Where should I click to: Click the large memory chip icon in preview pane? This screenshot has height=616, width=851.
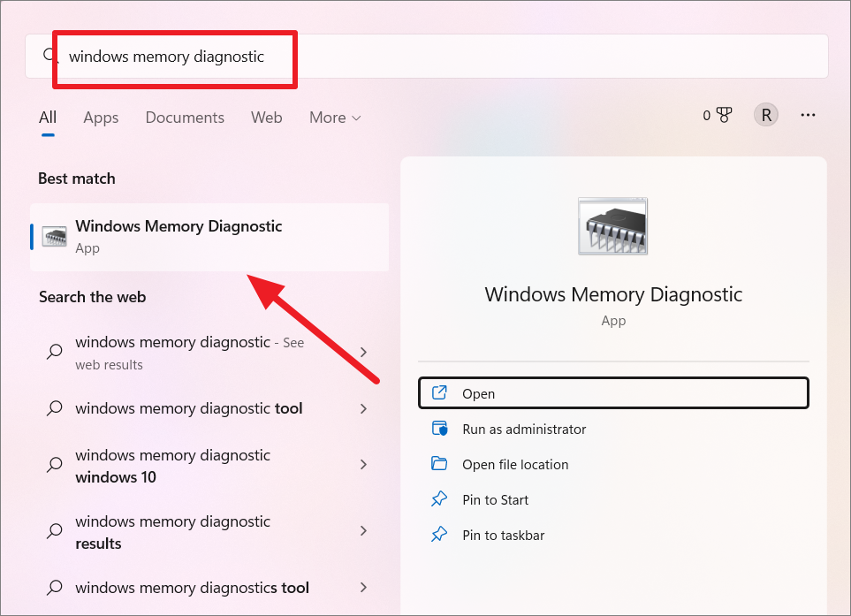[x=612, y=225]
